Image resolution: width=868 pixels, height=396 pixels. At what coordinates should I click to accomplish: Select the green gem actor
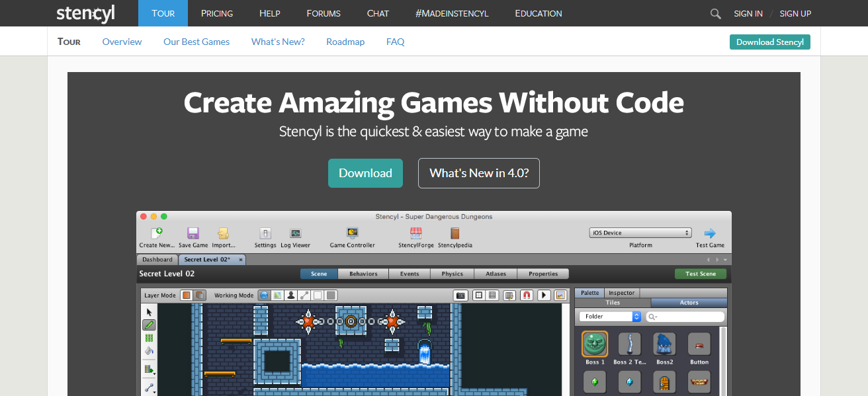pyautogui.click(x=595, y=381)
